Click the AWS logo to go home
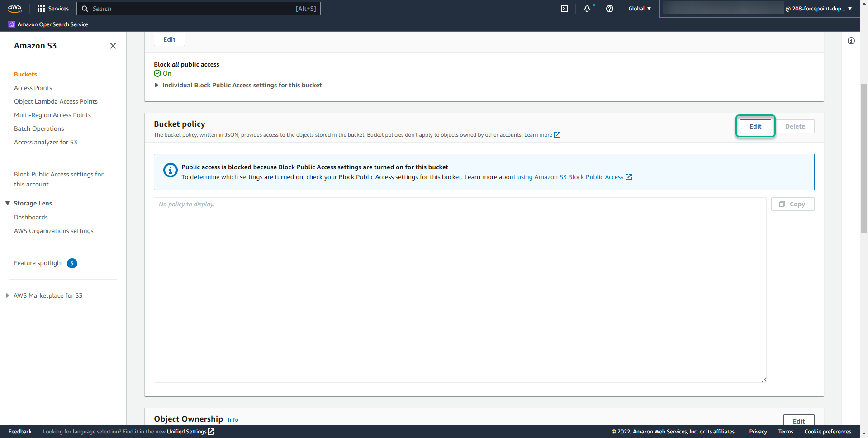 tap(14, 8)
